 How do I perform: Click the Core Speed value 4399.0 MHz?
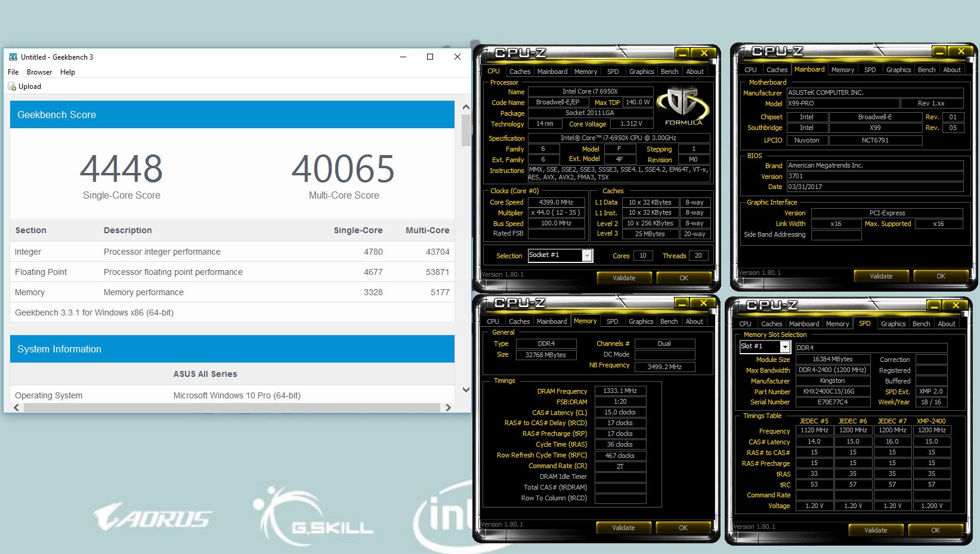coord(557,202)
